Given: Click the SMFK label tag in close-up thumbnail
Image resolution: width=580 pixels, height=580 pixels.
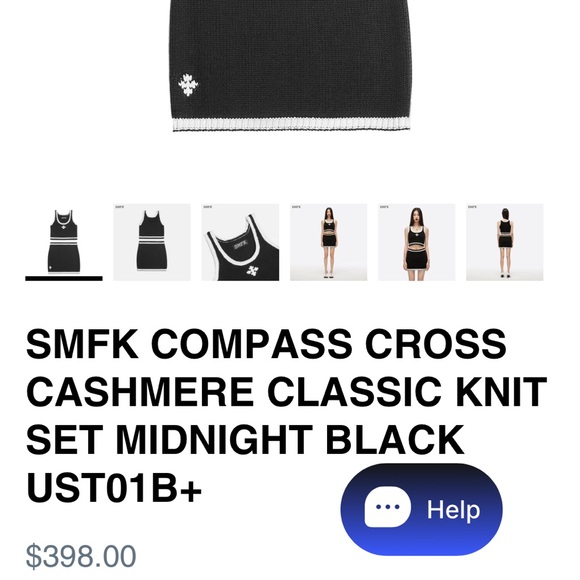Looking at the screenshot, I should click(x=240, y=246).
